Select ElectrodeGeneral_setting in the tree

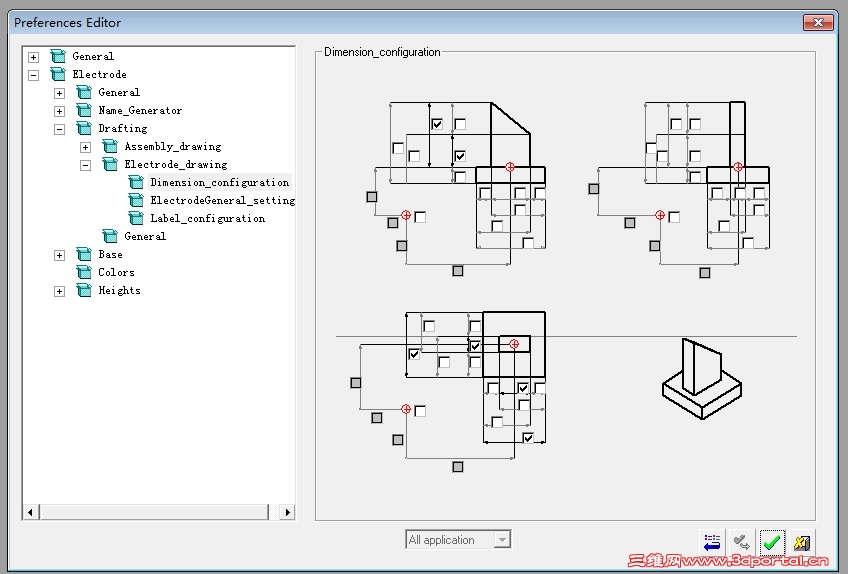point(222,200)
